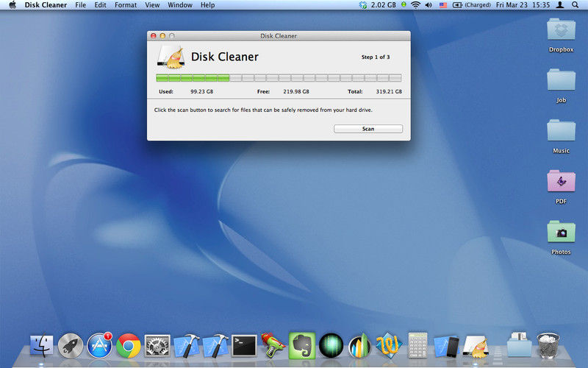Viewport: 588px width, 368px height.
Task: Open the green glowing sphere dock app
Action: click(331, 345)
